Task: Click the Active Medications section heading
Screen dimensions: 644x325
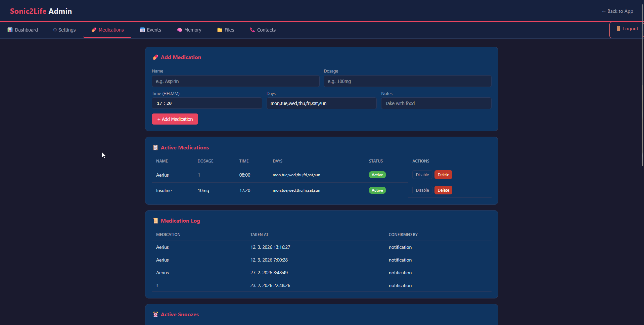Action: tap(185, 148)
